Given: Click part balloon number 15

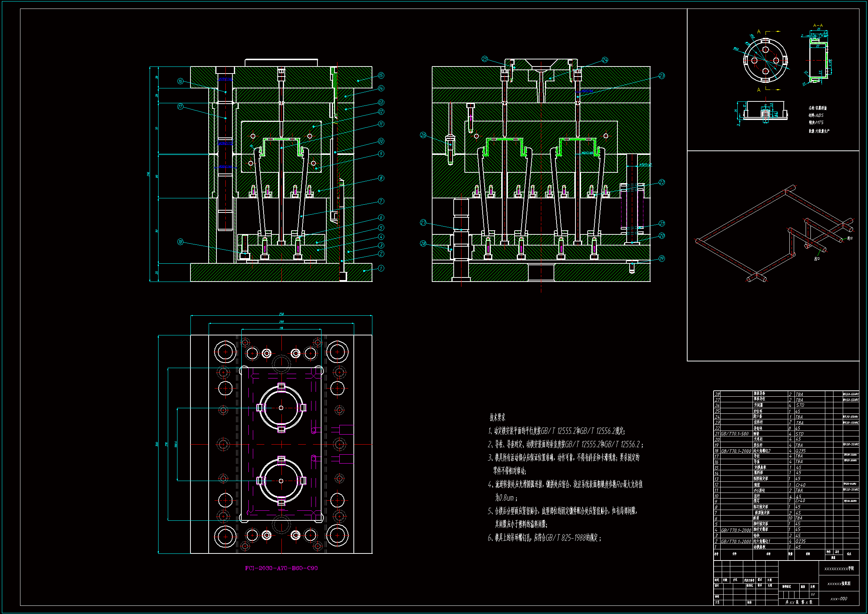Looking at the screenshot, I should click(381, 76).
